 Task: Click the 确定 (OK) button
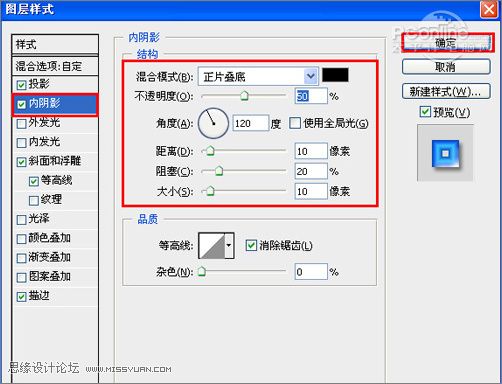tap(446, 43)
